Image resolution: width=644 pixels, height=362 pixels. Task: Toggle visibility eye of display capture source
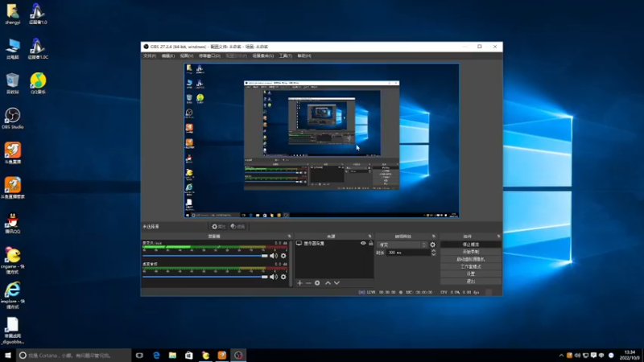click(363, 244)
